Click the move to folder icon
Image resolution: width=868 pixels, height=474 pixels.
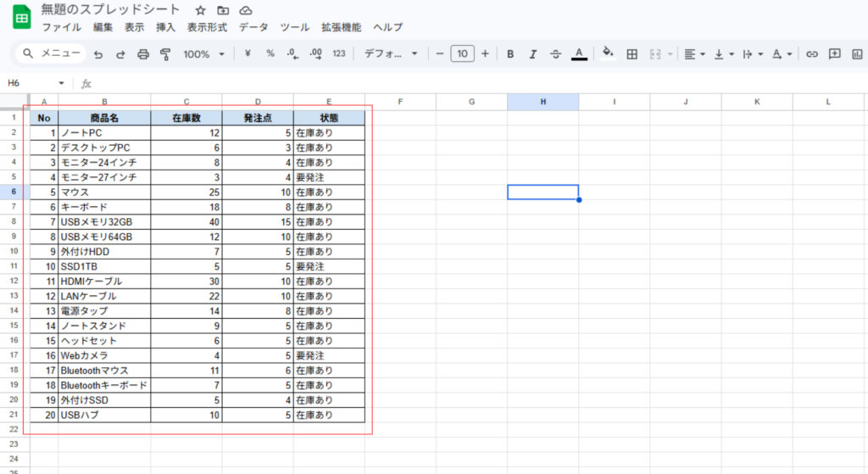[223, 10]
